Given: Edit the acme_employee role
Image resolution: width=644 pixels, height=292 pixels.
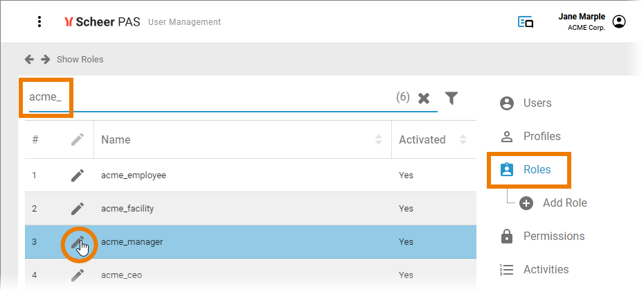Looking at the screenshot, I should coord(78,175).
